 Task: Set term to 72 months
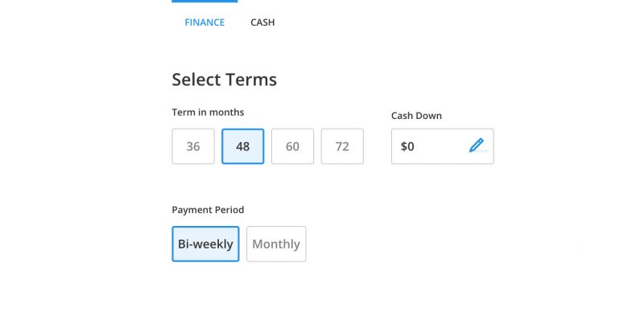tap(342, 146)
